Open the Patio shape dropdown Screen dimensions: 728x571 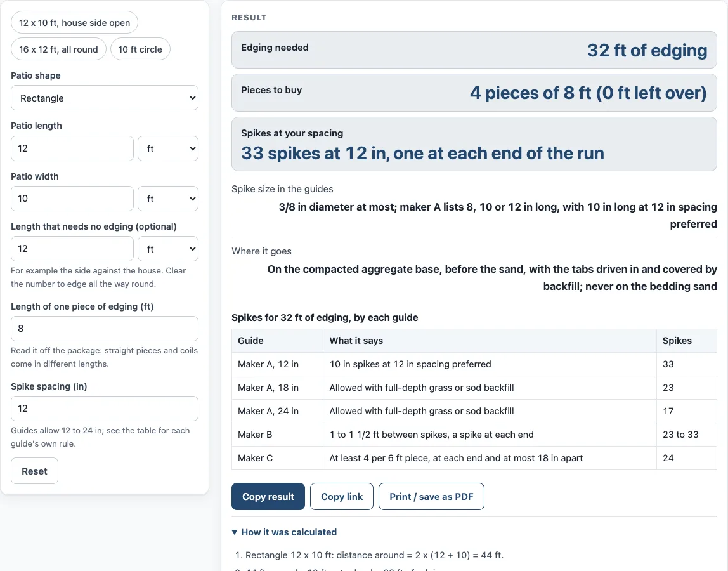(x=105, y=98)
